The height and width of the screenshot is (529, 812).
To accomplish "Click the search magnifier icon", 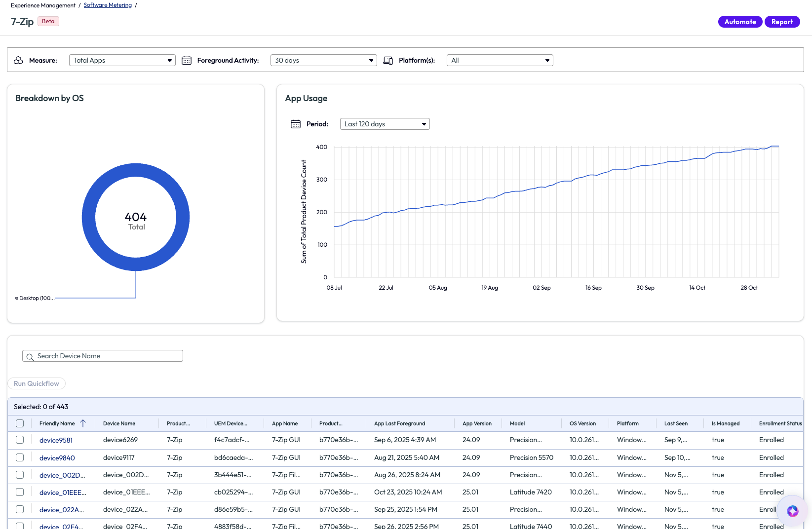I will pyautogui.click(x=30, y=357).
